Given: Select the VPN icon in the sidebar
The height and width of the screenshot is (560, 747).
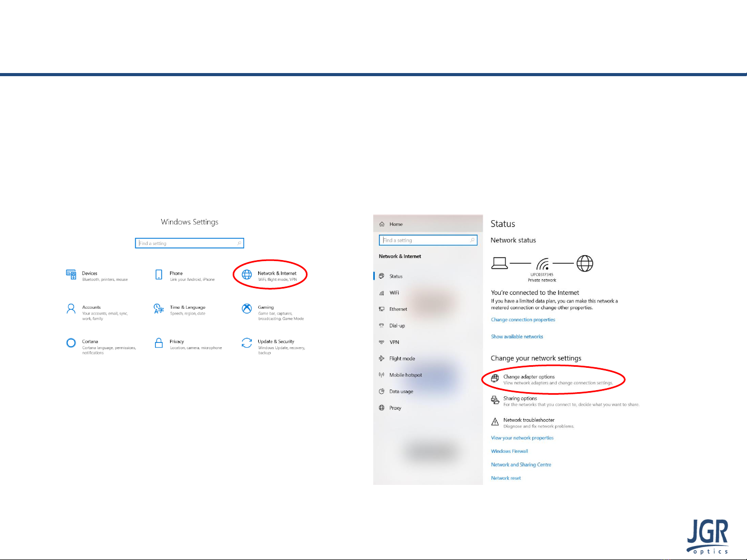Looking at the screenshot, I should tap(382, 342).
